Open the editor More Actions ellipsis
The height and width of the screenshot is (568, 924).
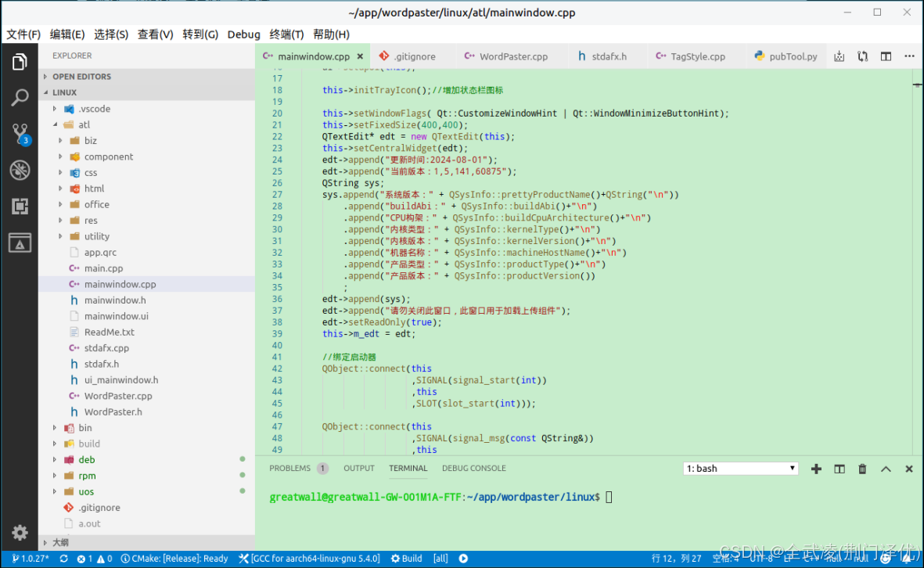click(909, 56)
